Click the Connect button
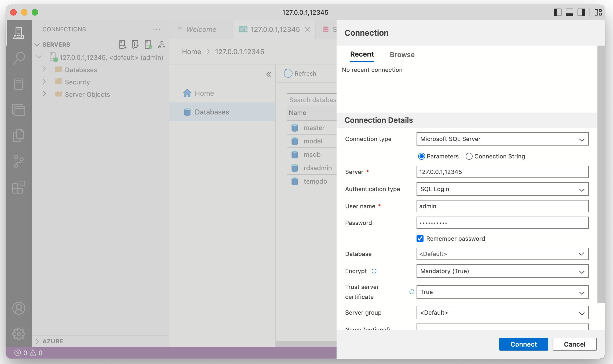 tap(523, 344)
